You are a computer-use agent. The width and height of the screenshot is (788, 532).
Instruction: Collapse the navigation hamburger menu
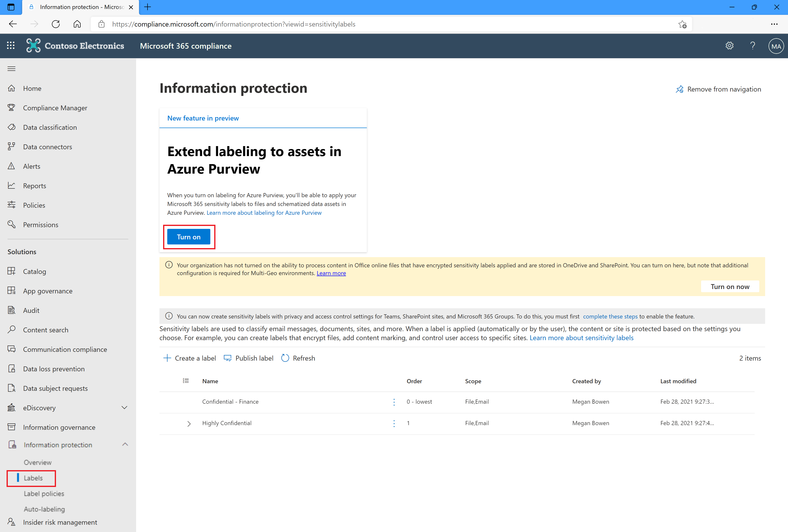pyautogui.click(x=11, y=68)
